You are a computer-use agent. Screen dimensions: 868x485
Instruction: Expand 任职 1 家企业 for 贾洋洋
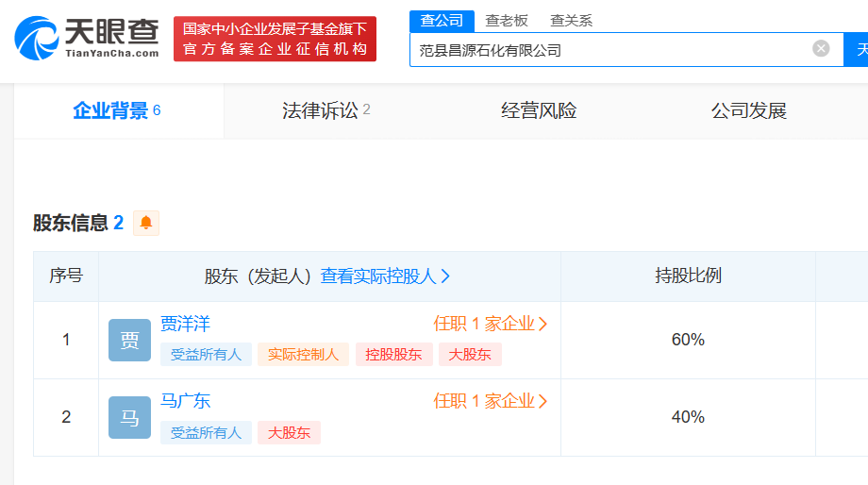490,324
